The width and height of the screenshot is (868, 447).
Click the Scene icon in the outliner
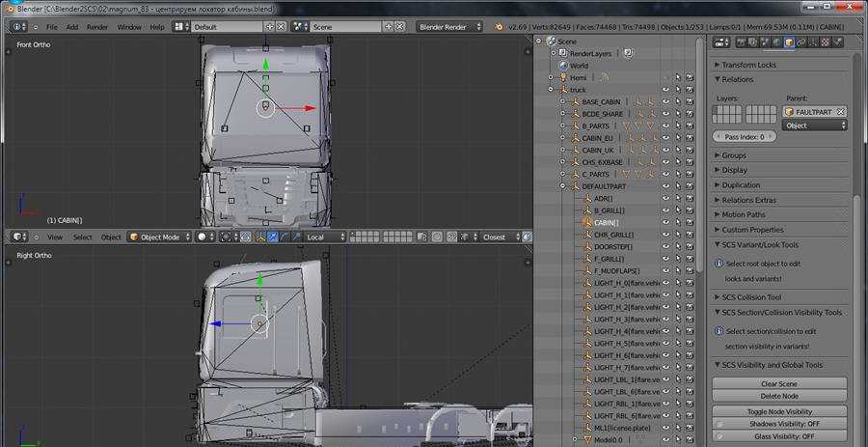click(551, 42)
